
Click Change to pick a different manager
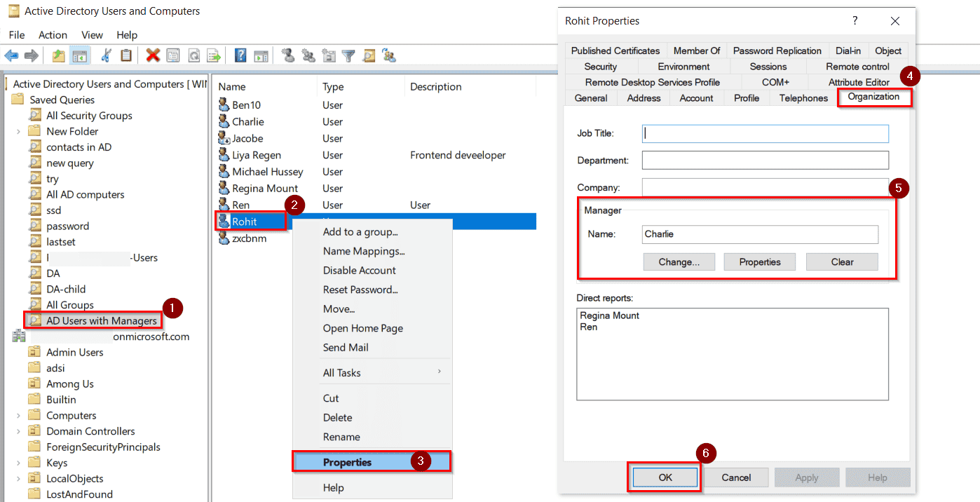(x=679, y=262)
